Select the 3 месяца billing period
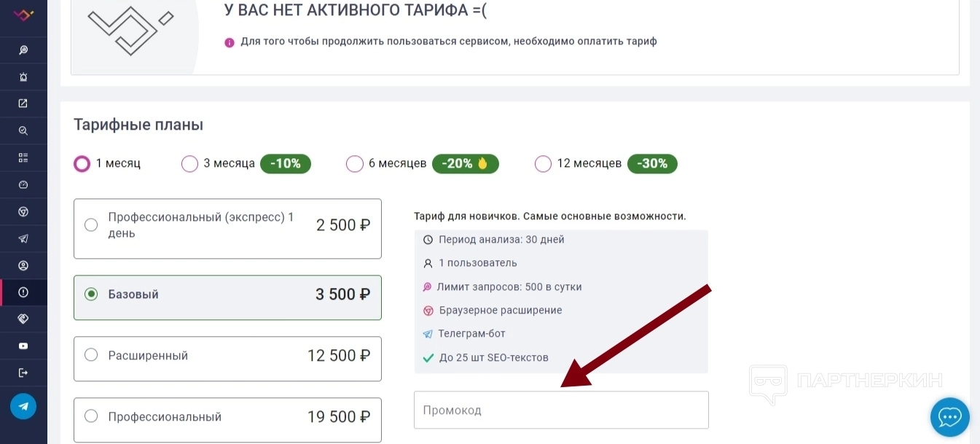 [189, 164]
